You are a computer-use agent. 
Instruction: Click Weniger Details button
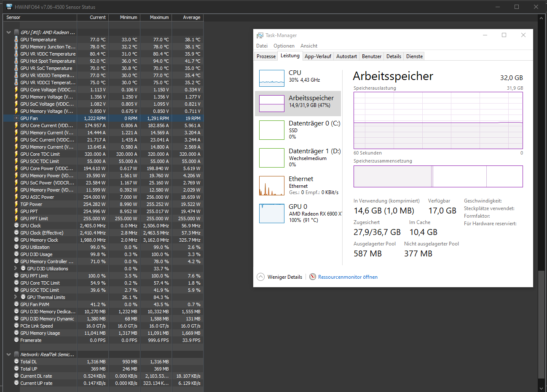tap(279, 277)
